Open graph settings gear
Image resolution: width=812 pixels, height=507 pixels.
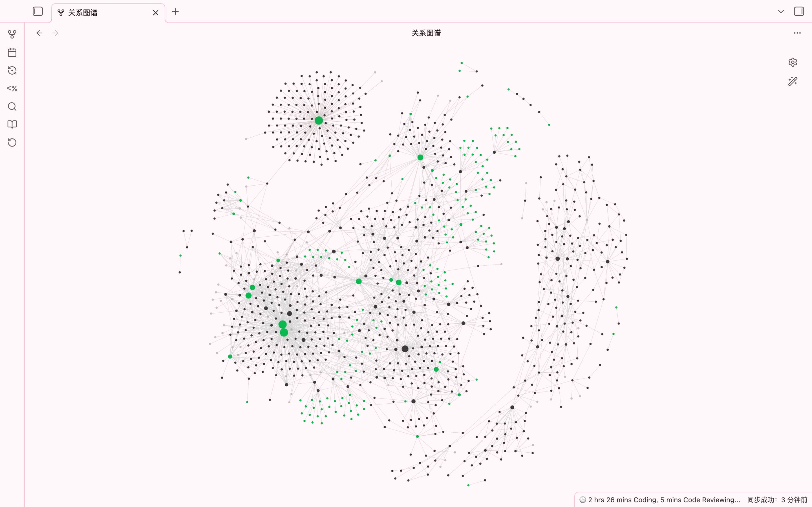pos(793,62)
